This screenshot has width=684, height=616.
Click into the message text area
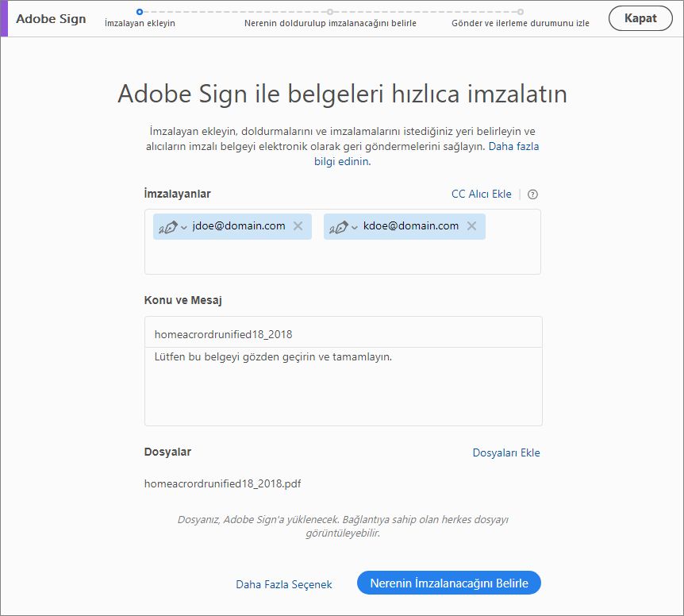point(343,389)
